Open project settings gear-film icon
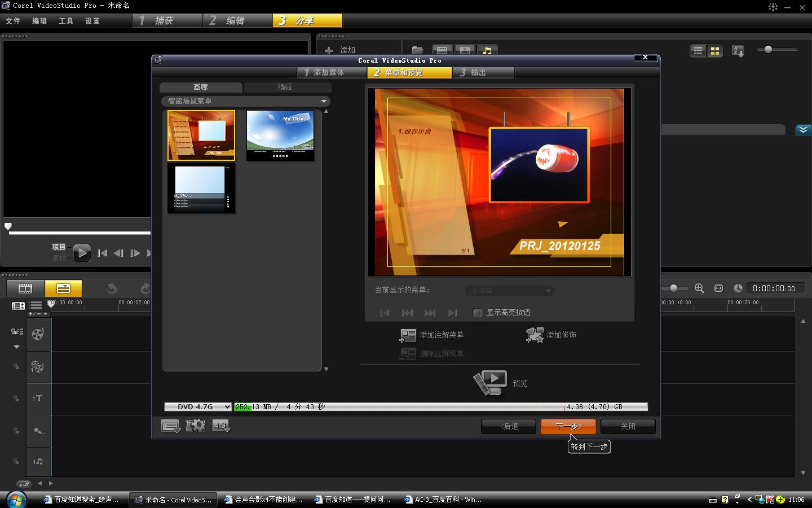This screenshot has height=508, width=812. [x=196, y=426]
